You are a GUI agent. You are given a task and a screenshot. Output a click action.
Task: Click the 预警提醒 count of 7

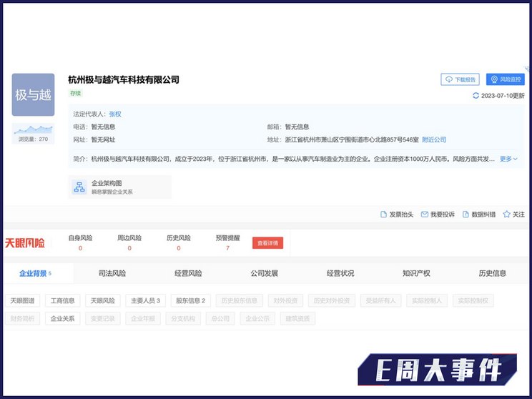(x=227, y=248)
